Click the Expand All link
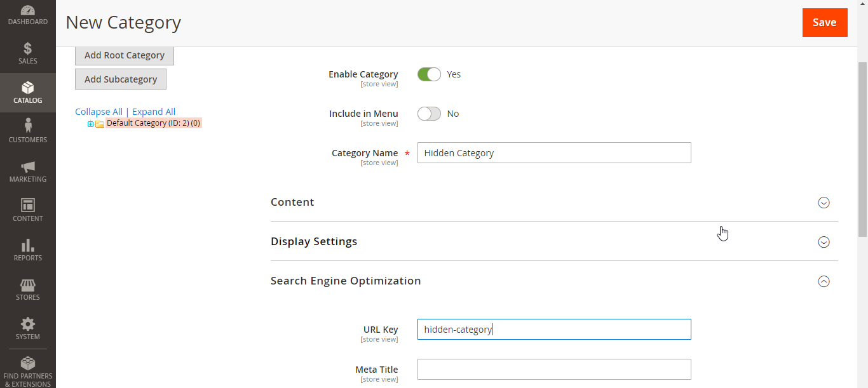 [154, 112]
